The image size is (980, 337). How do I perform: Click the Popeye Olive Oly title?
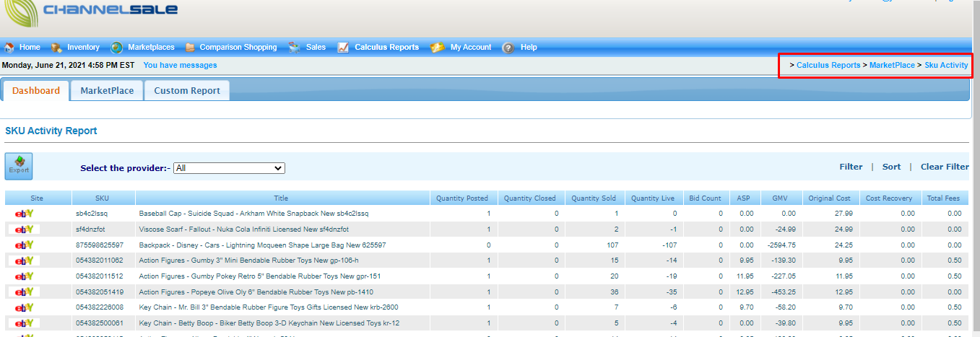(256, 292)
